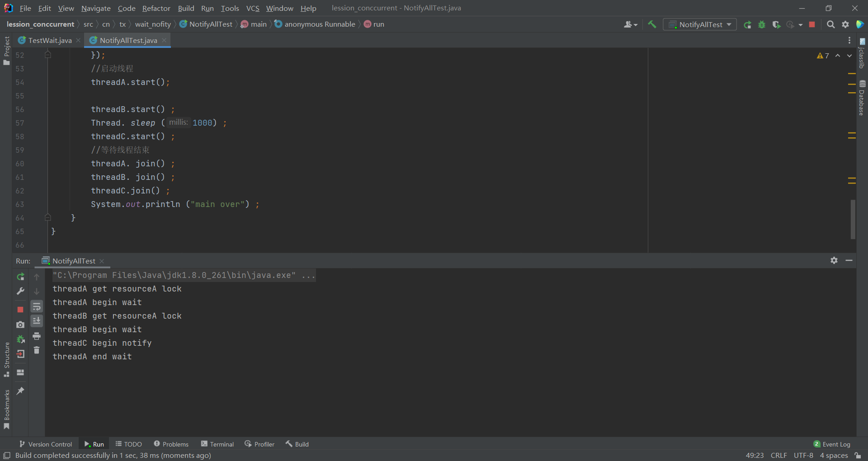Open Search Everywhere magnifier icon
The image size is (868, 461).
click(830, 24)
